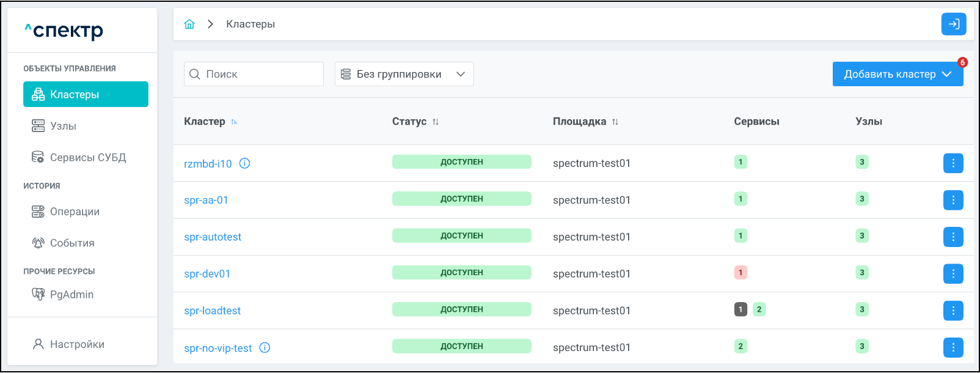Image resolution: width=980 pixels, height=373 pixels.
Task: Sort table by Статус column
Action: pos(436,122)
